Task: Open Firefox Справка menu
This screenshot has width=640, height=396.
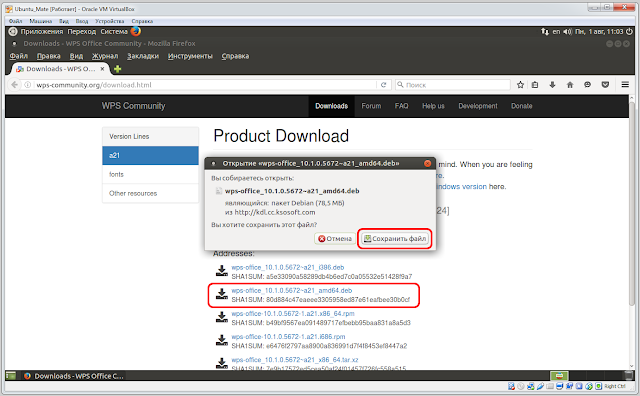Action: [x=235, y=56]
